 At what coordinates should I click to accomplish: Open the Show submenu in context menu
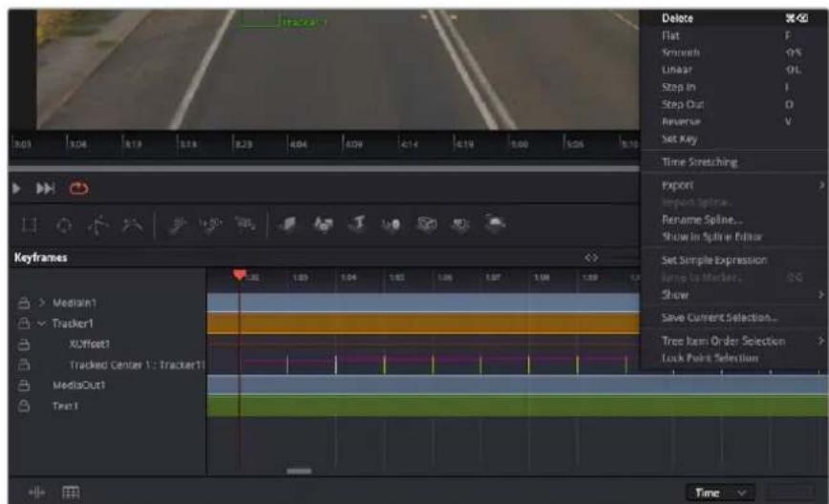[733, 294]
